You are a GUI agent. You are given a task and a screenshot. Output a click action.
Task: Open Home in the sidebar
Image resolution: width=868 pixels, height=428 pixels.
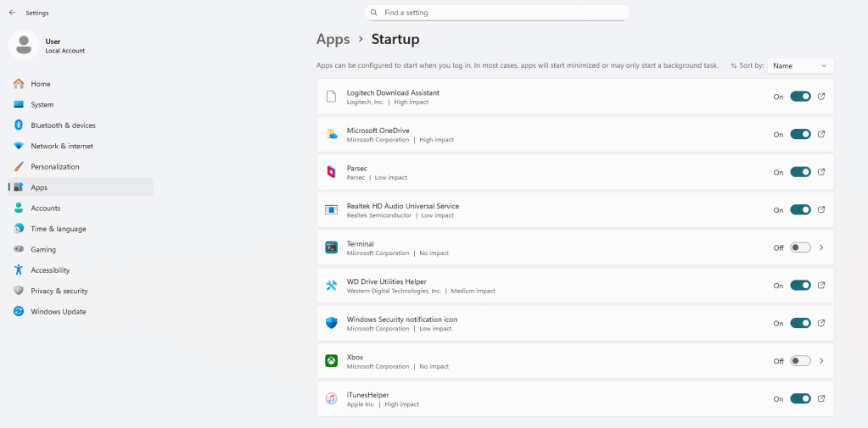[81, 84]
